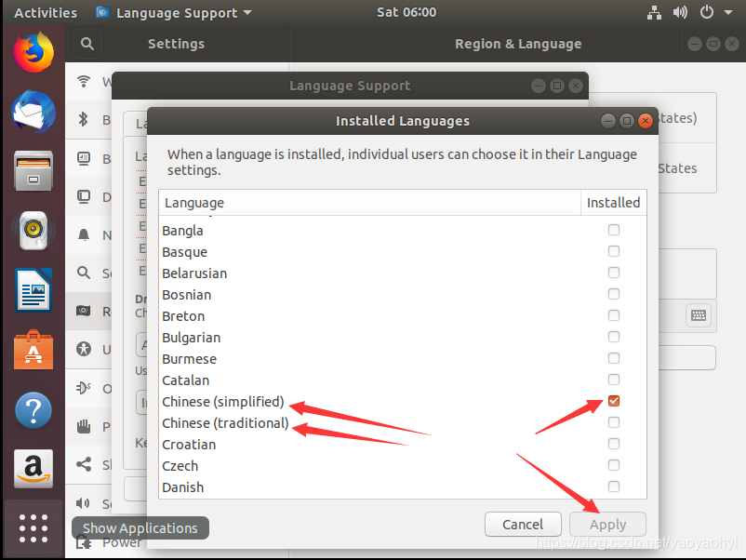Screen dimensions: 746x560
Task: Open network status icon in top bar
Action: click(x=654, y=12)
